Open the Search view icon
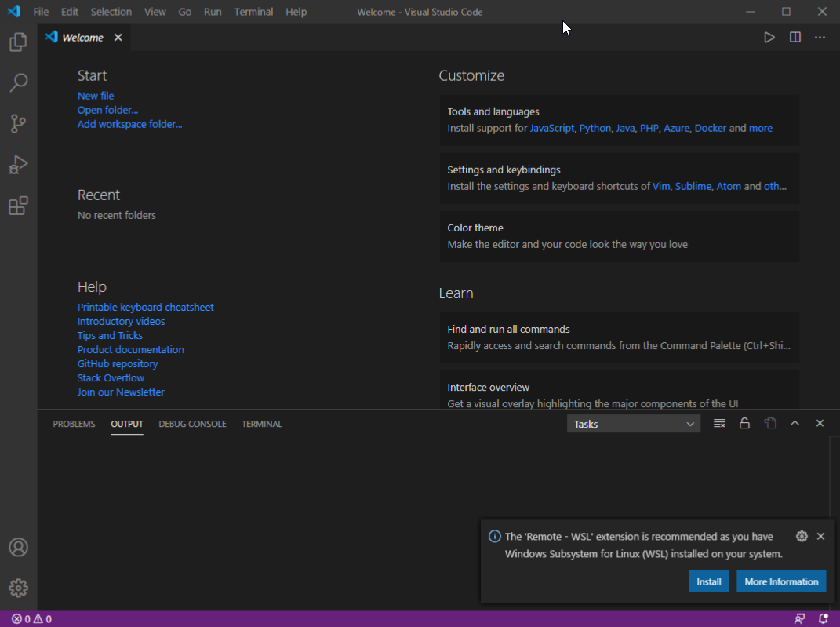The height and width of the screenshot is (627, 840). 18,82
